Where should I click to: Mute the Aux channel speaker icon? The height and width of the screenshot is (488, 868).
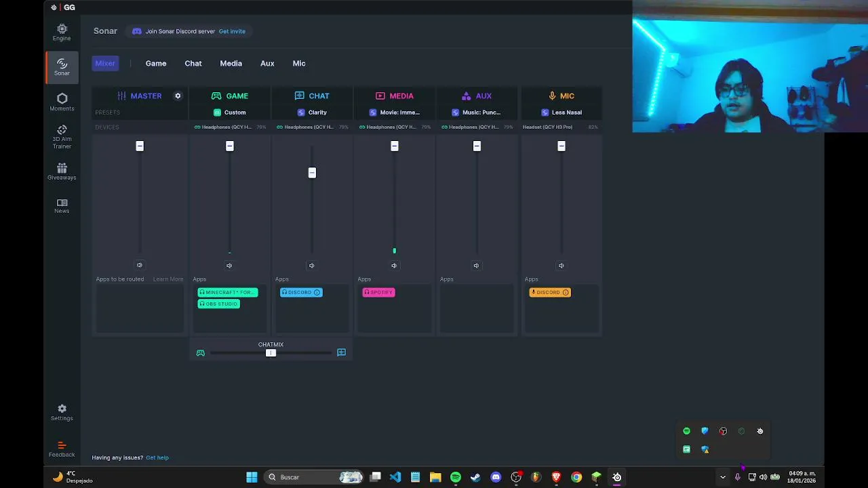(476, 266)
